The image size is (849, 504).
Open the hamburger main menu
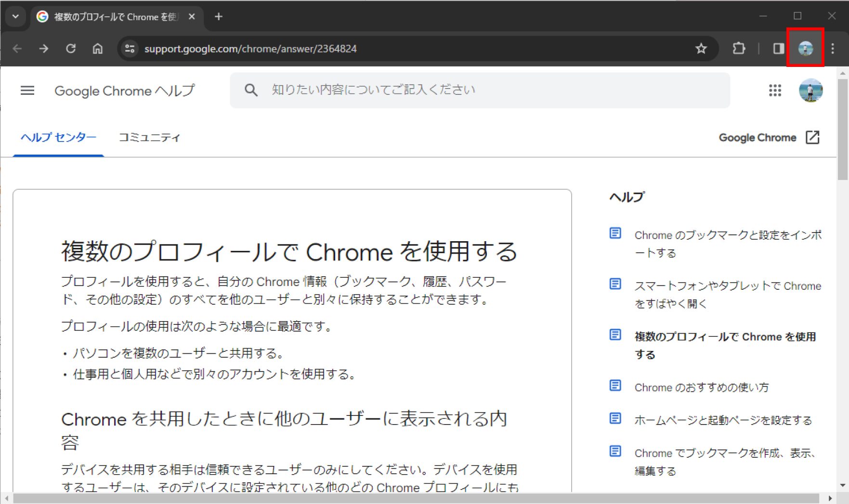pyautogui.click(x=27, y=90)
